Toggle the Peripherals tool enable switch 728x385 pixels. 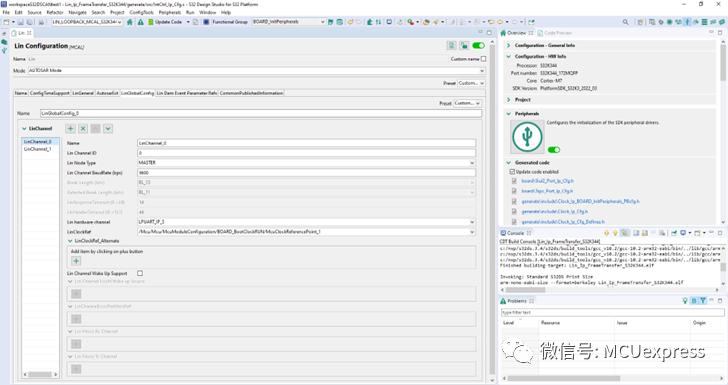coord(554,150)
